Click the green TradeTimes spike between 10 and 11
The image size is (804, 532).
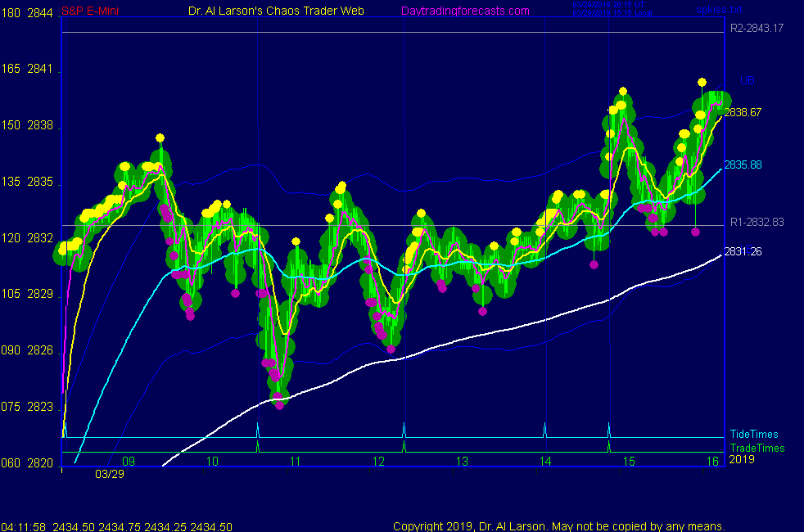pos(257,447)
